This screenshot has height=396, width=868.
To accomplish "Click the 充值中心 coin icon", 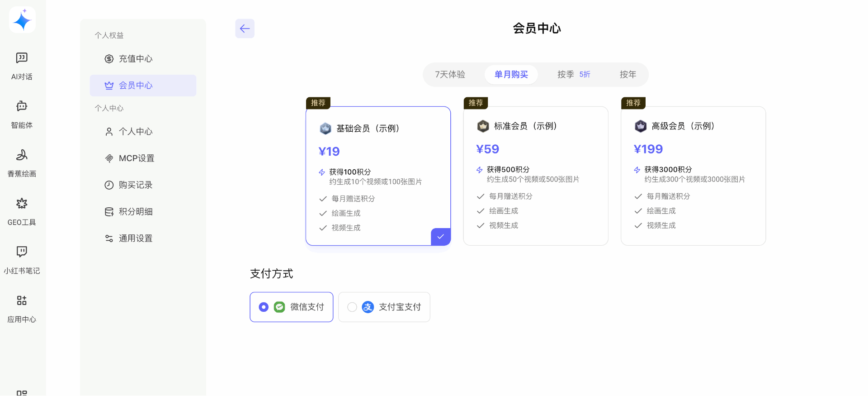I will click(109, 59).
